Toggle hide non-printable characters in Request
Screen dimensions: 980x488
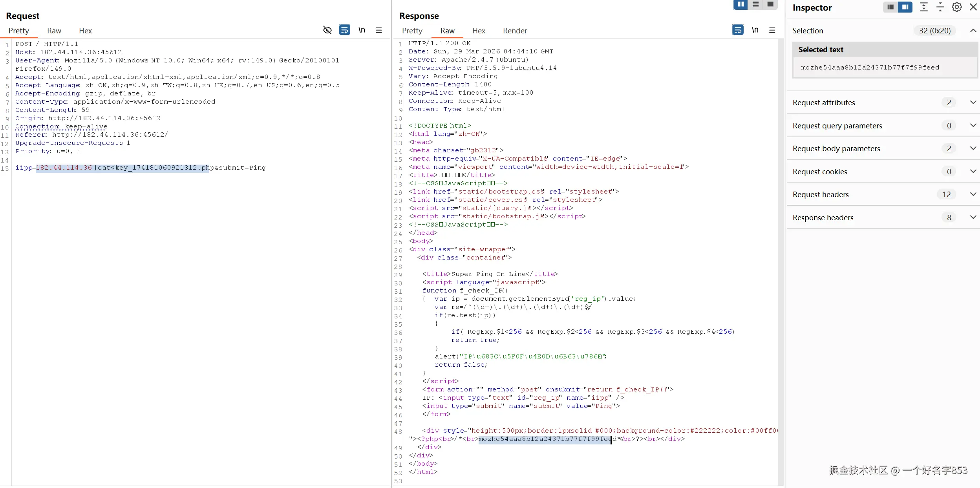(327, 30)
